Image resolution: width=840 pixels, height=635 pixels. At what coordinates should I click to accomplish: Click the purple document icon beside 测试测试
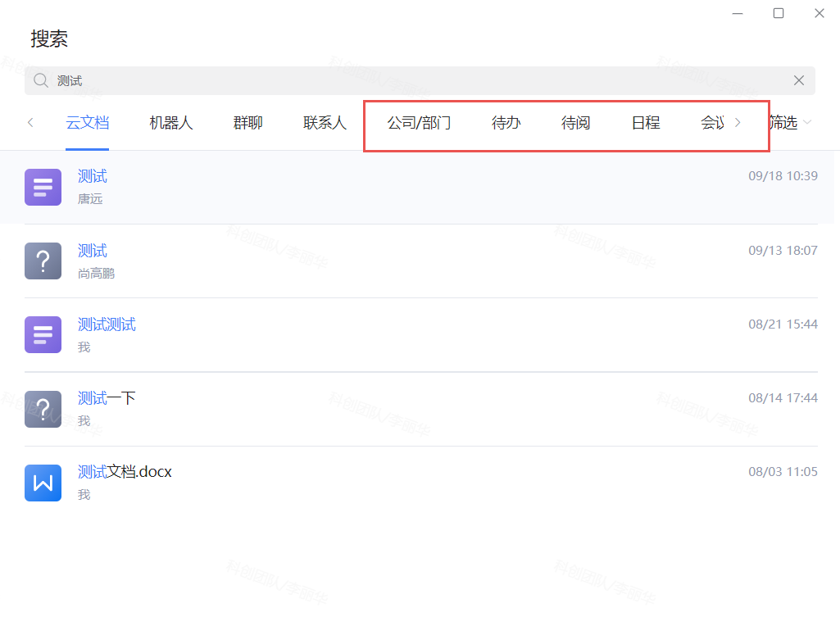43,334
